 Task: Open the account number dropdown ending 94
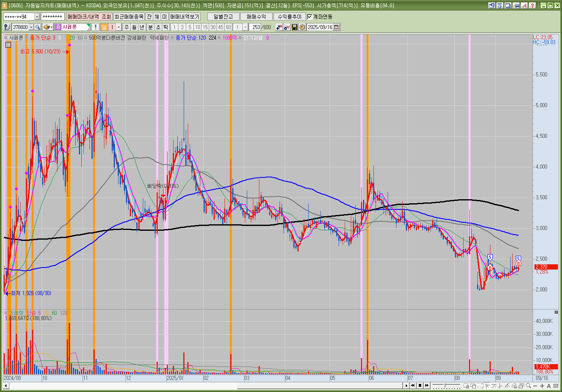(37, 17)
